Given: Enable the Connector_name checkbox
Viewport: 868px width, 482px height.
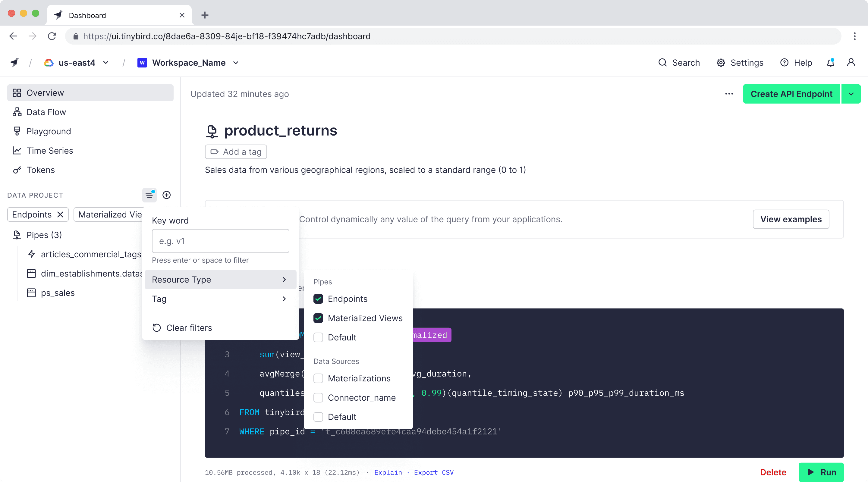Looking at the screenshot, I should pos(318,398).
